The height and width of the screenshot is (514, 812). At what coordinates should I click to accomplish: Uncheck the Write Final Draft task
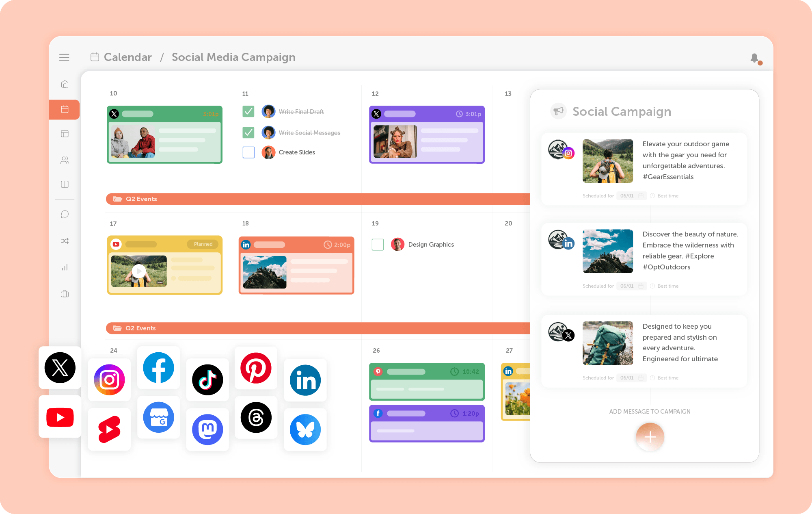pos(248,111)
